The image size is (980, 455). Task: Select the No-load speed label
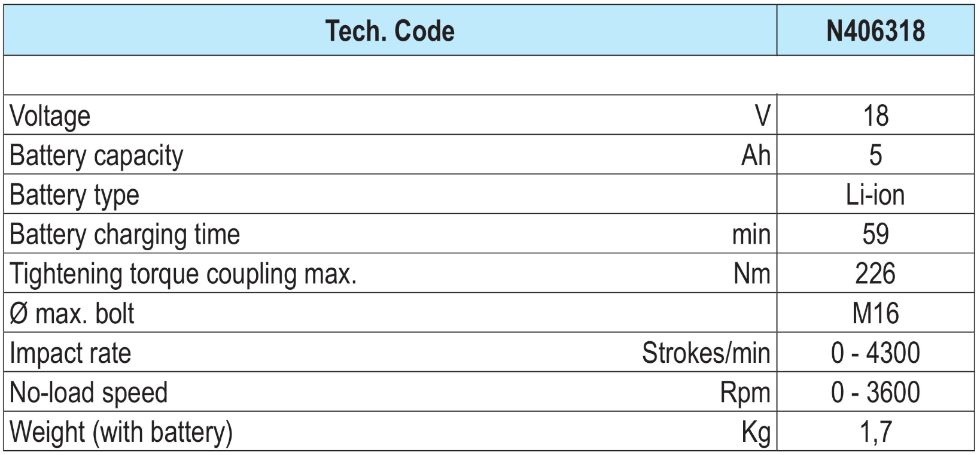pos(89,393)
